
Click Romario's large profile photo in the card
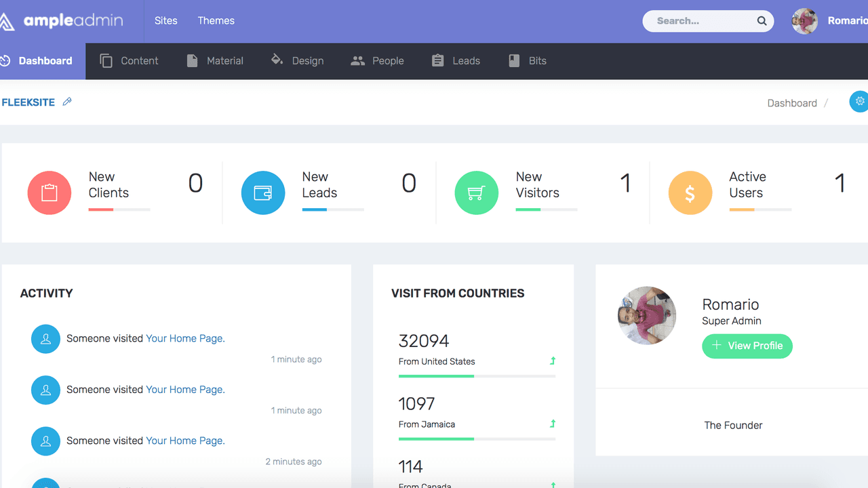(647, 315)
